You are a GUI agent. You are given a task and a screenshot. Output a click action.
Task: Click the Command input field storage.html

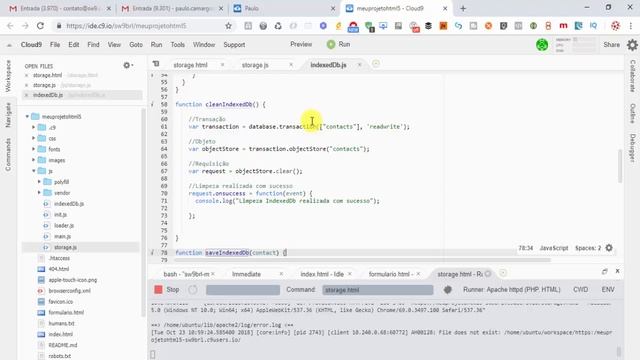(x=378, y=290)
